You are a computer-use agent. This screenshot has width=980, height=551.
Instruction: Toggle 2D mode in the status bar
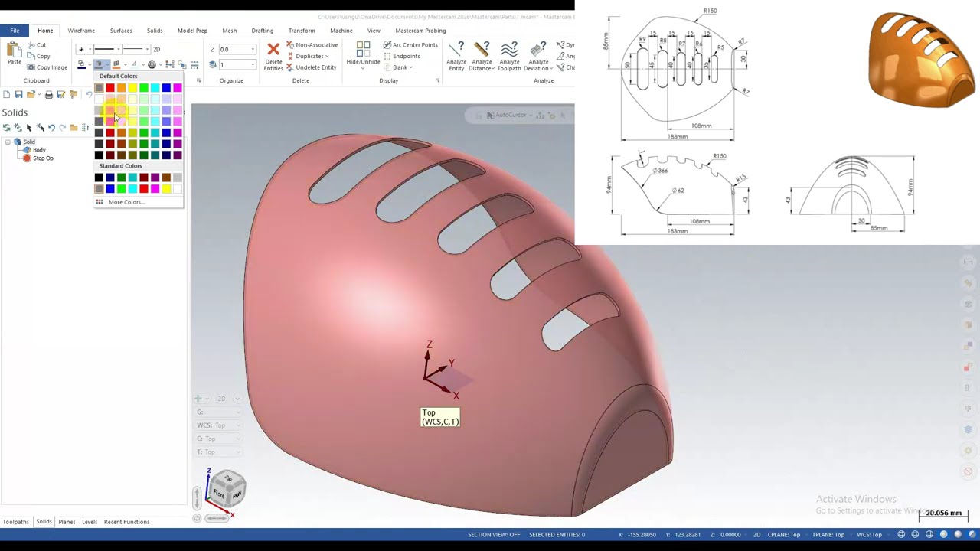coord(756,534)
